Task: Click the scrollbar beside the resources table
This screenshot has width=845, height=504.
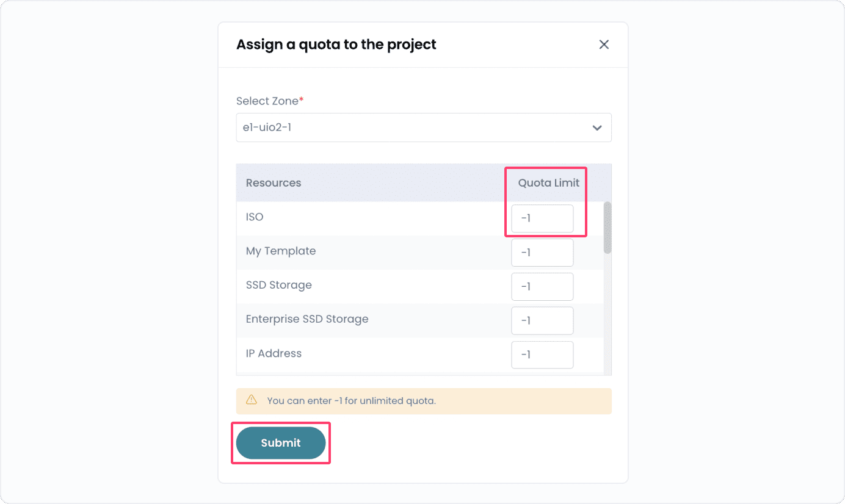Action: tap(607, 229)
